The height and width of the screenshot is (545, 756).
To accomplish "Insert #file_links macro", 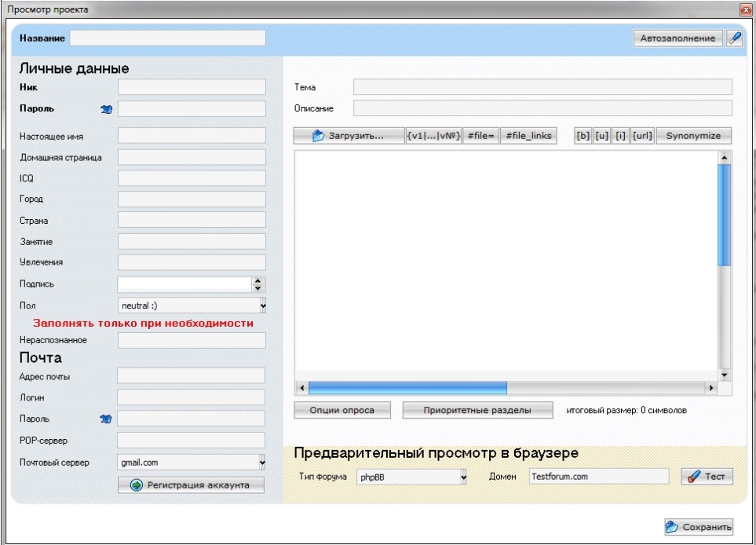I will tap(529, 136).
